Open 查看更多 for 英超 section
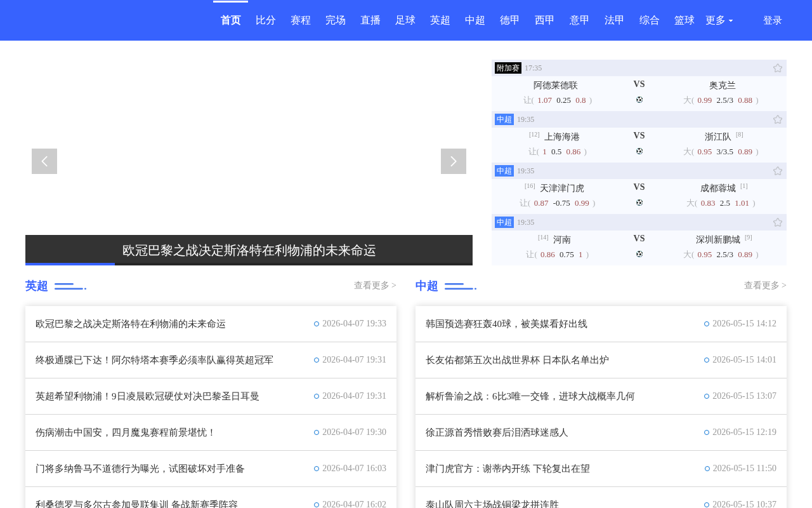 (375, 286)
